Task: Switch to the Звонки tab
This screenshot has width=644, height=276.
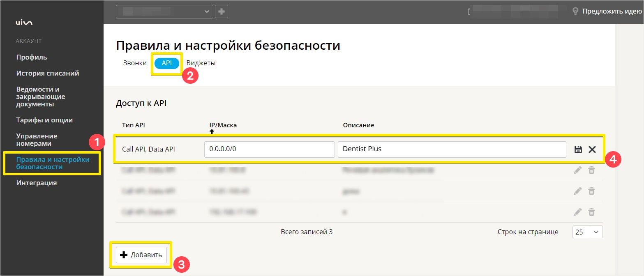Action: (135, 63)
